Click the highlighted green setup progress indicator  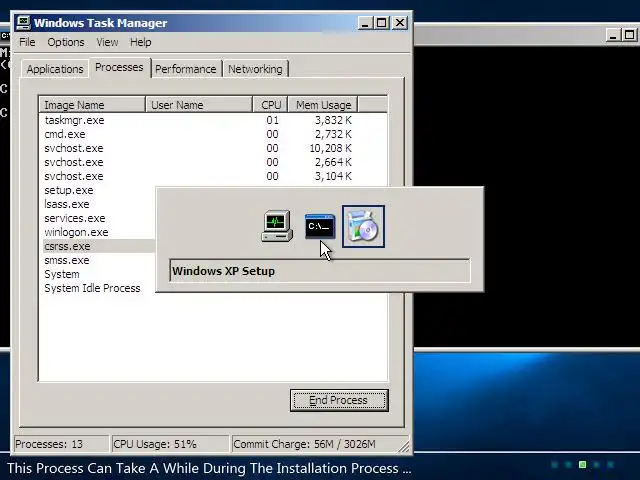pos(582,464)
